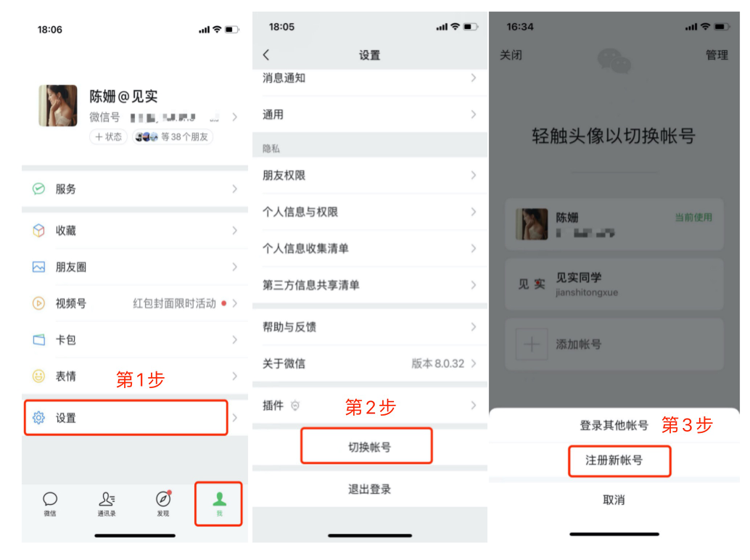Tap the 视频号 channels play icon
This screenshot has width=750, height=560.
pyautogui.click(x=38, y=303)
